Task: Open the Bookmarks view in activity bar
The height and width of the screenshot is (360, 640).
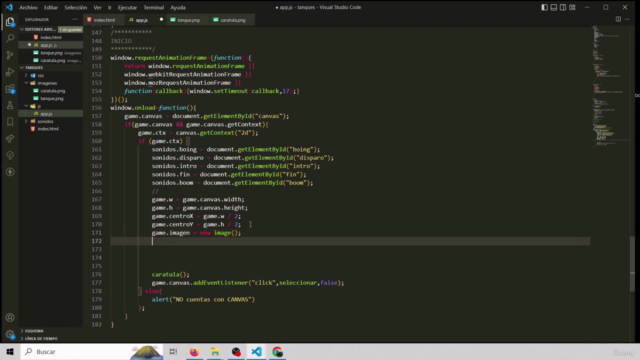Action: pyautogui.click(x=10, y=122)
